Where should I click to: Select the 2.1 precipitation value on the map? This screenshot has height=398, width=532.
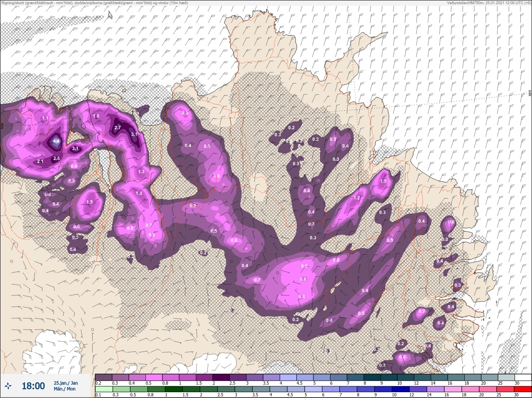[x=40, y=161]
